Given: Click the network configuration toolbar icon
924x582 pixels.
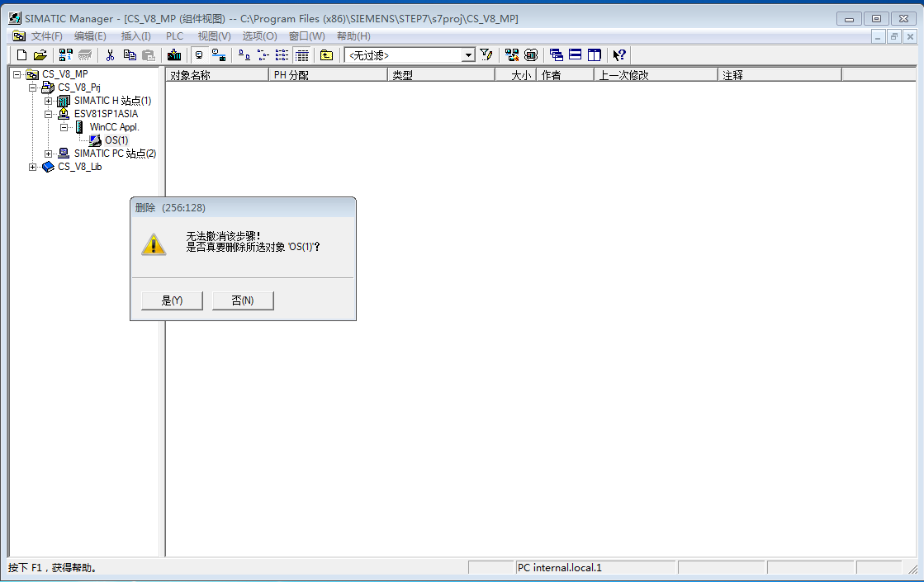Looking at the screenshot, I should tap(512, 55).
